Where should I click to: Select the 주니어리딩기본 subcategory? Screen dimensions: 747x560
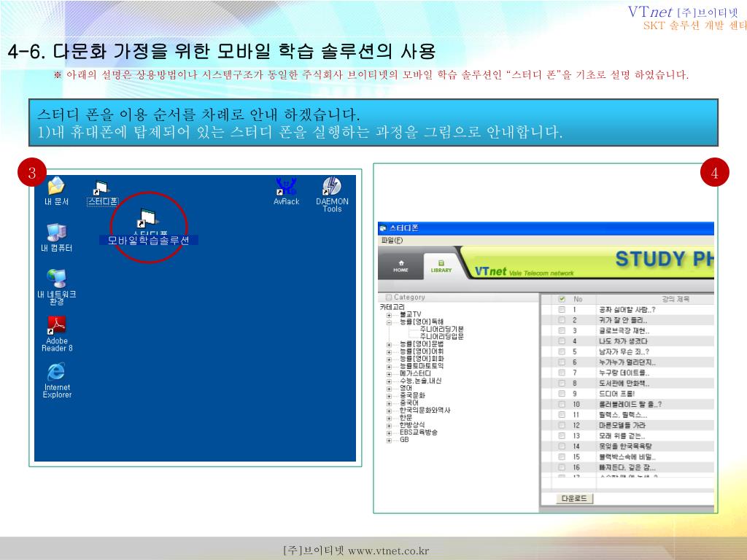(x=441, y=329)
